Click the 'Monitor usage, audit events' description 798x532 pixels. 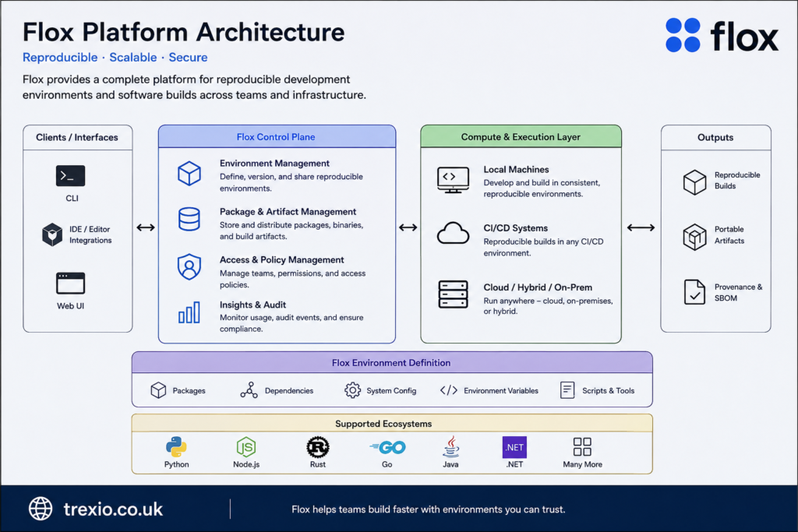click(291, 323)
